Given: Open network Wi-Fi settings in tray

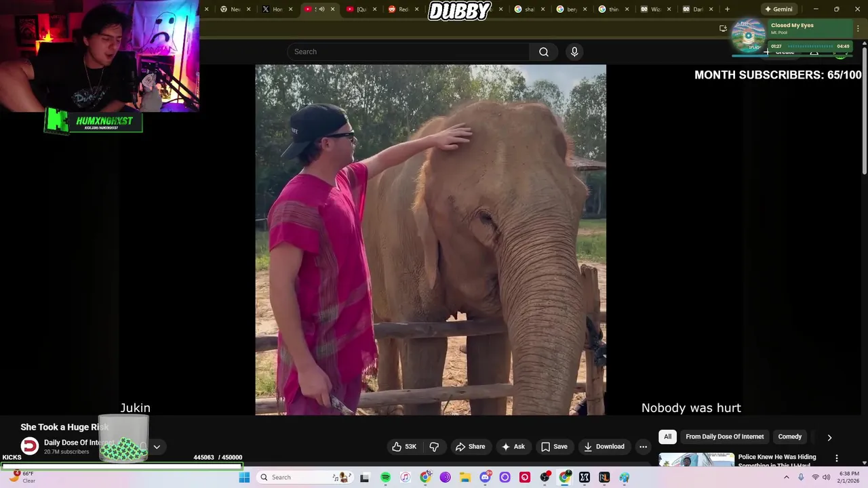Looking at the screenshot, I should coord(815,477).
